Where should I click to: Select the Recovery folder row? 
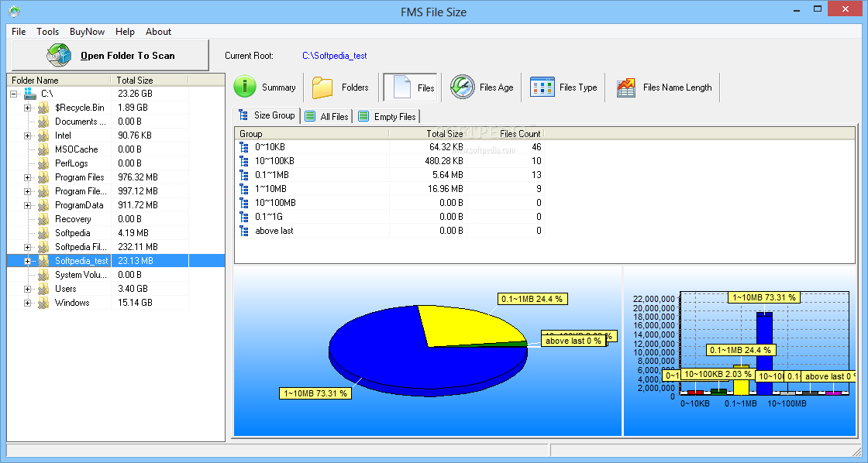98,219
